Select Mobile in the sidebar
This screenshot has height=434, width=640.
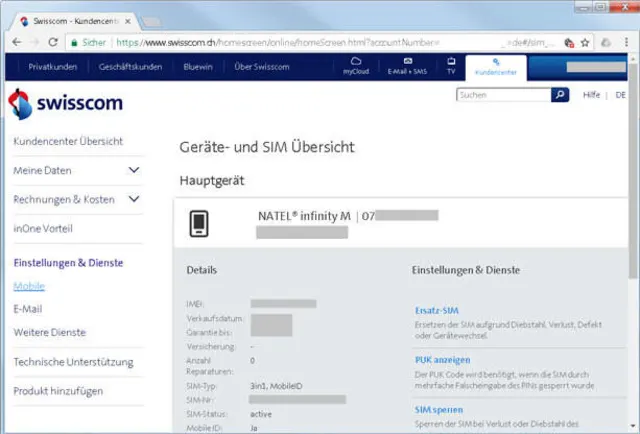click(x=29, y=286)
